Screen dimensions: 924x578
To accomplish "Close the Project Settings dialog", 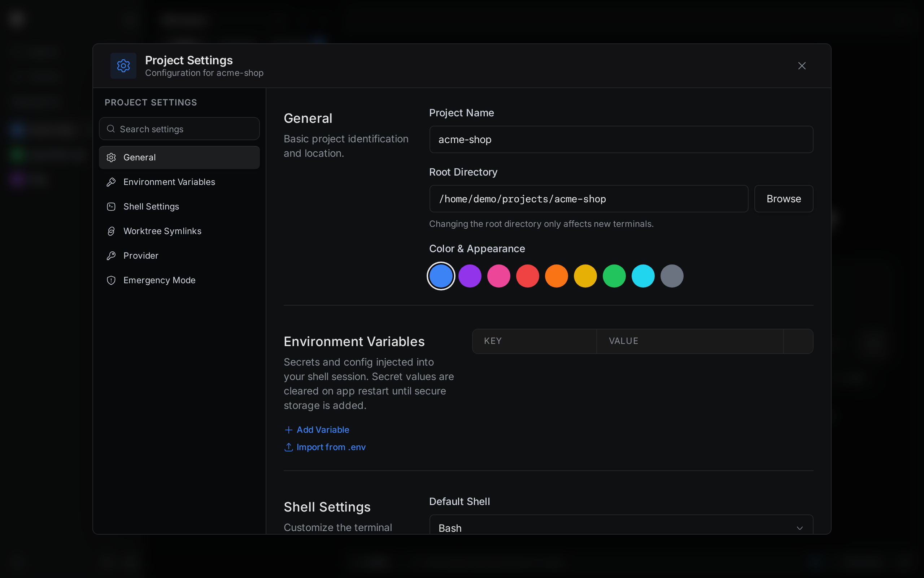I will [802, 66].
